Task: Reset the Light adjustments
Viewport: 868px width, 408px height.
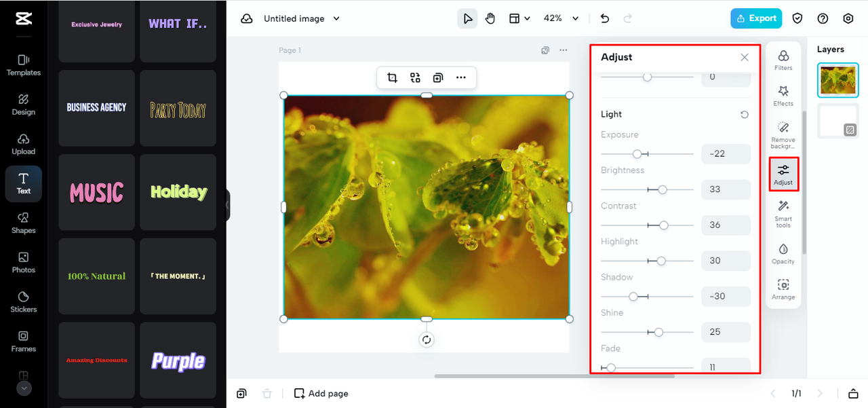Action: 745,115
